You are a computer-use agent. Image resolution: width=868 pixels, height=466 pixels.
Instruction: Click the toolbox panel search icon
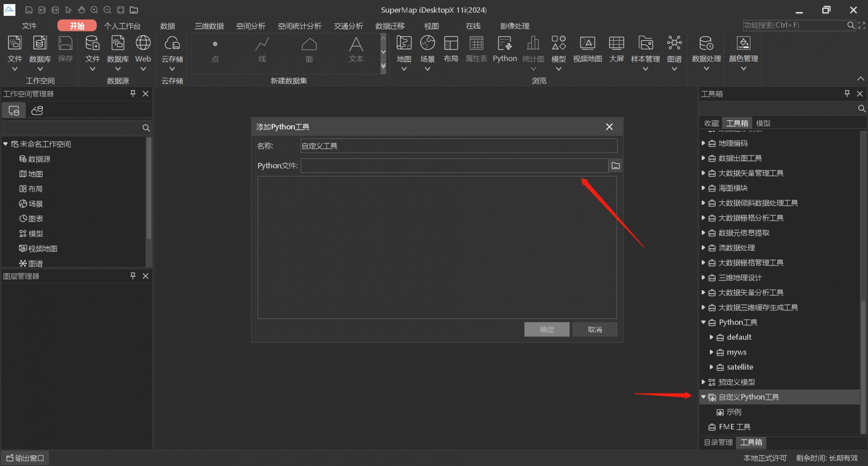pyautogui.click(x=861, y=108)
